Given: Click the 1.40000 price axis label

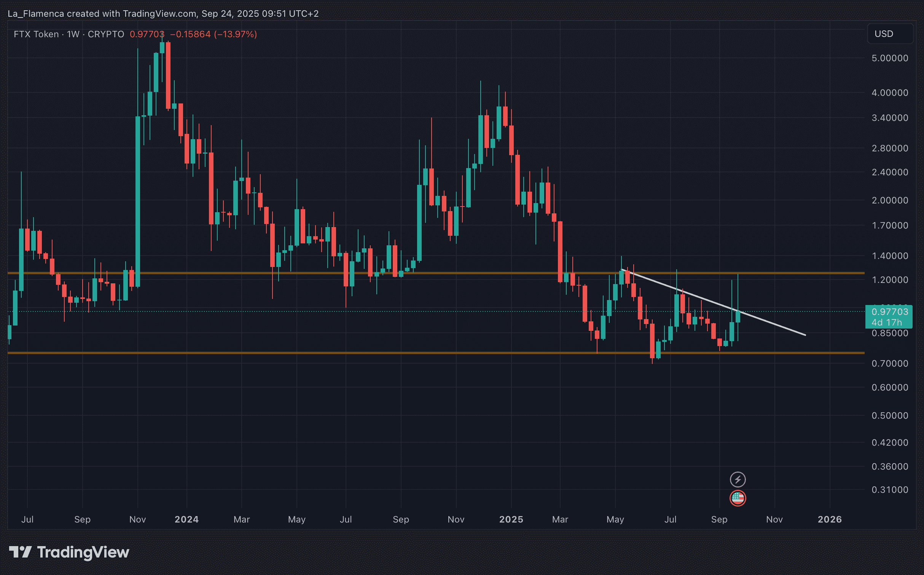Looking at the screenshot, I should [x=890, y=256].
